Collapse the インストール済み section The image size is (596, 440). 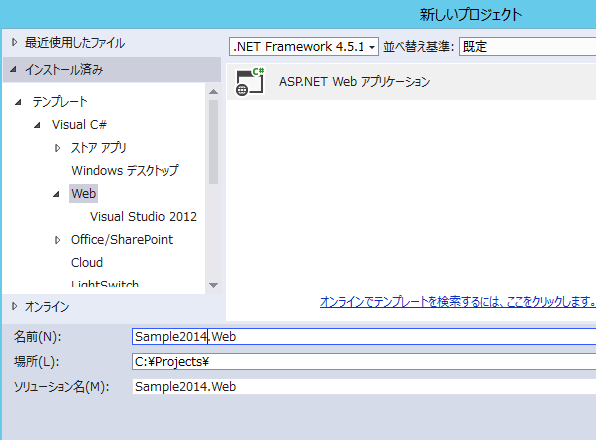(x=13, y=70)
